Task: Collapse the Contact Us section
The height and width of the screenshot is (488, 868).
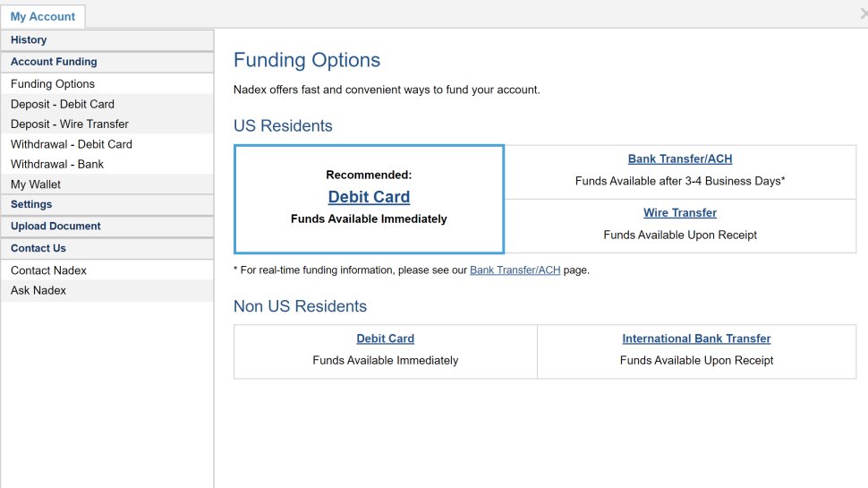Action: pos(38,248)
